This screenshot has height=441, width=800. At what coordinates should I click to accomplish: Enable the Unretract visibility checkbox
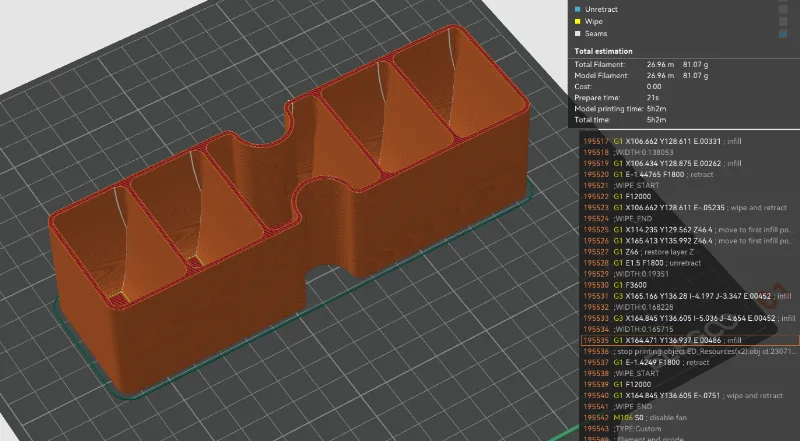783,9
